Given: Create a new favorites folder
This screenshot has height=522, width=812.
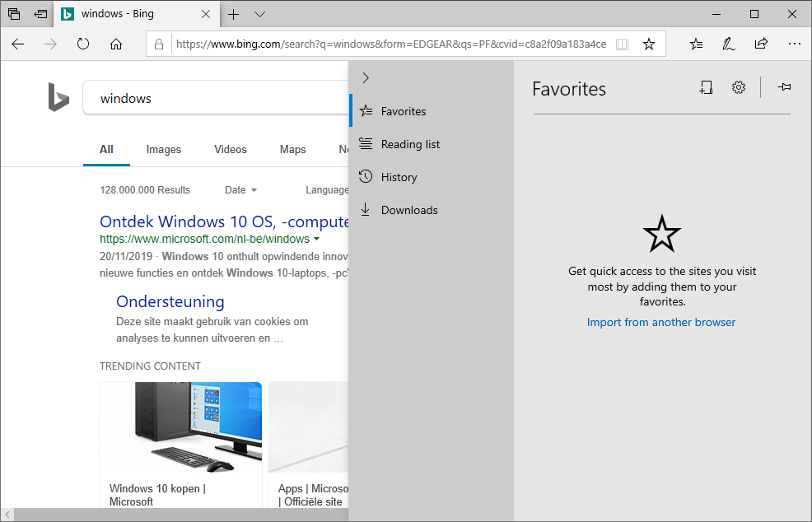Looking at the screenshot, I should (x=706, y=87).
